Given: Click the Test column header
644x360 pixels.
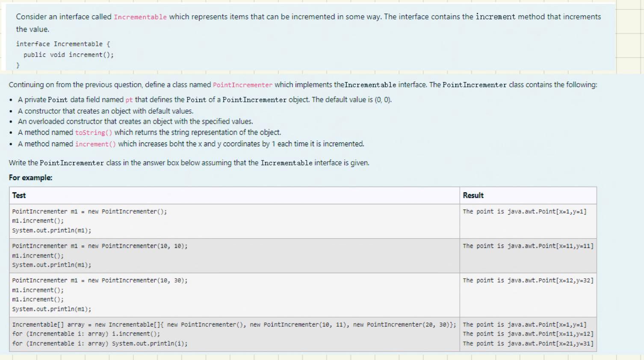Looking at the screenshot, I should 19,195.
